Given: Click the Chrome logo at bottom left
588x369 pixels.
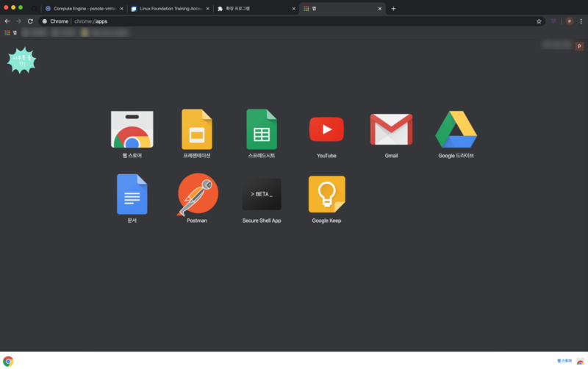Looking at the screenshot, I should (8, 361).
